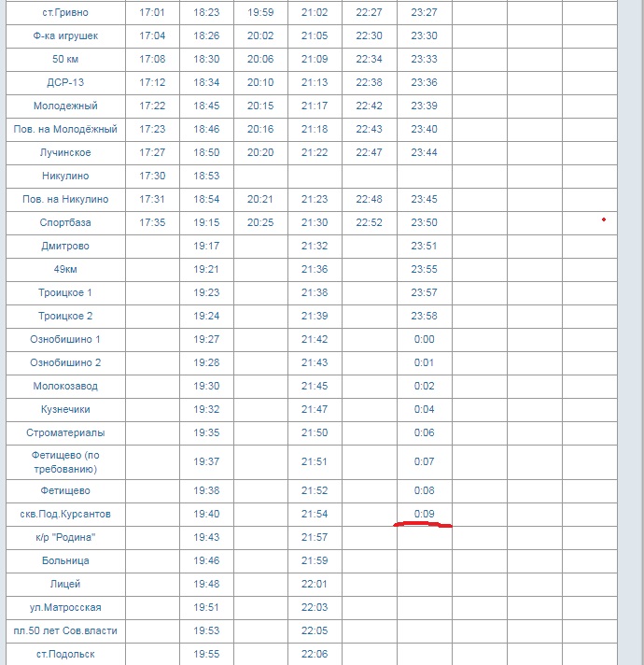644x665 pixels.
Task: Click the ст.Гривно stop name cell
Action: 63,12
